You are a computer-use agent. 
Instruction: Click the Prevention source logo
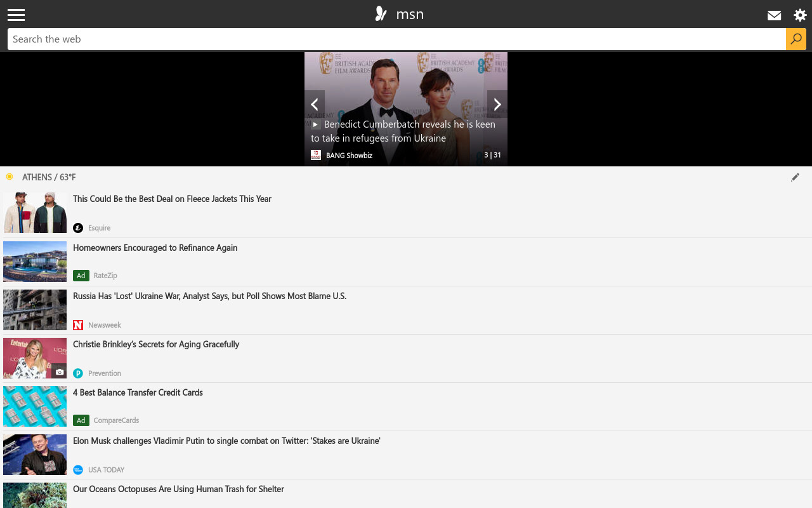point(78,373)
